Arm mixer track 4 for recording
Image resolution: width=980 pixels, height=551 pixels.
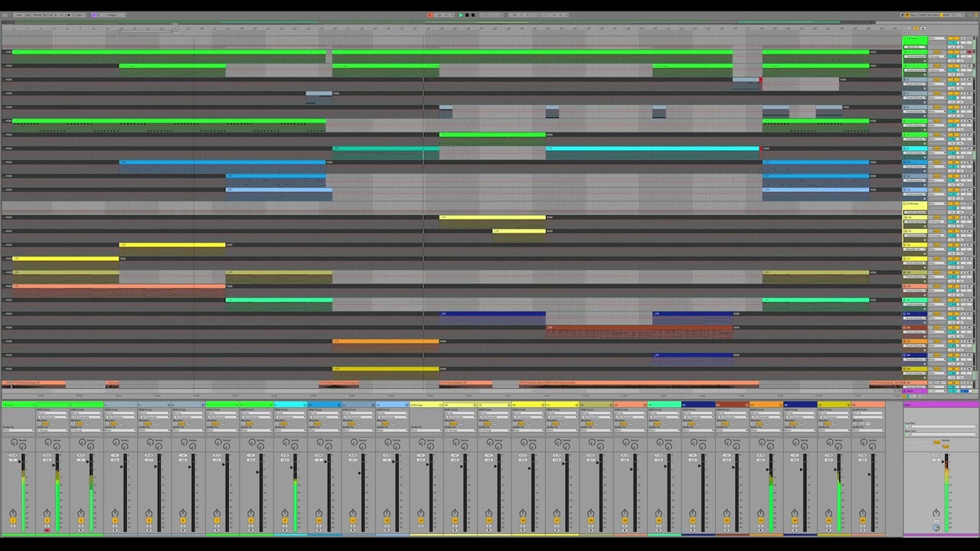[x=115, y=530]
